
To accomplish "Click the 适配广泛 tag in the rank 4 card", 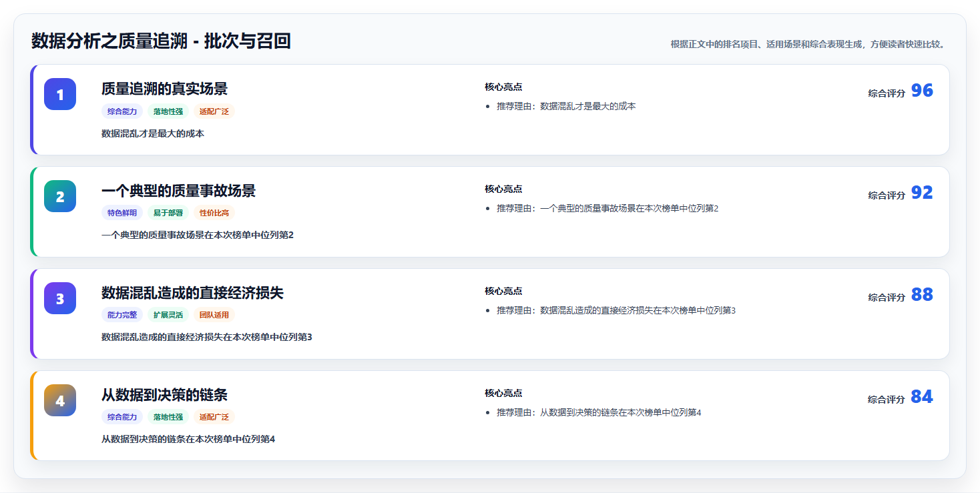I will click(x=214, y=417).
